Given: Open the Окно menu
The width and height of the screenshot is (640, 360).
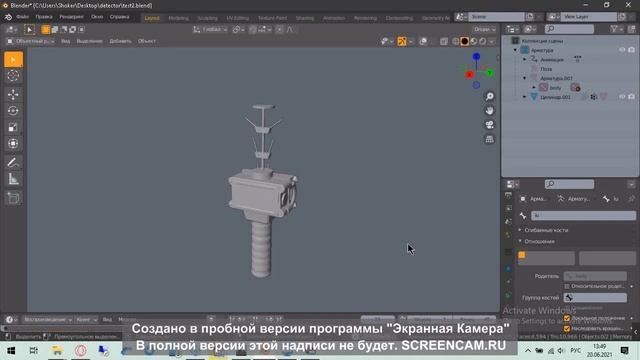Looking at the screenshot, I should [x=97, y=17].
